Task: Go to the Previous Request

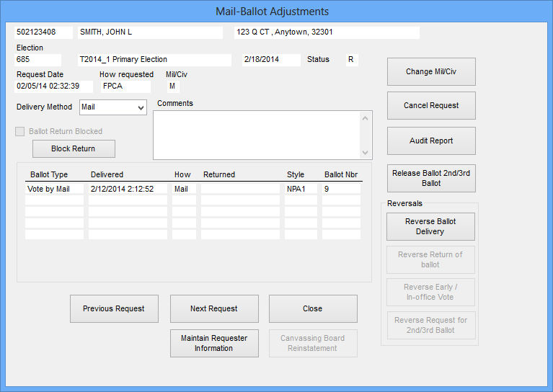Action: (x=114, y=308)
